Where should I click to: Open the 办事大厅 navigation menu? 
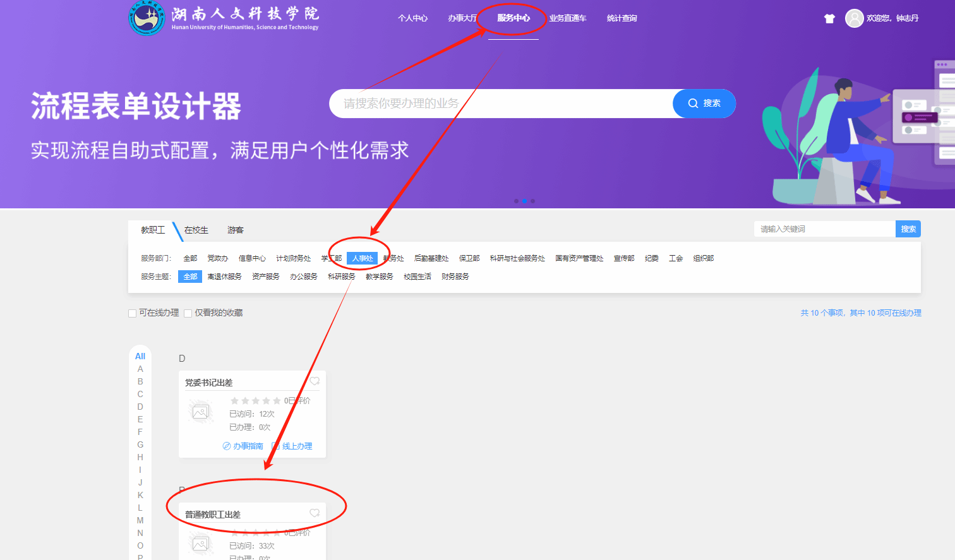click(462, 18)
